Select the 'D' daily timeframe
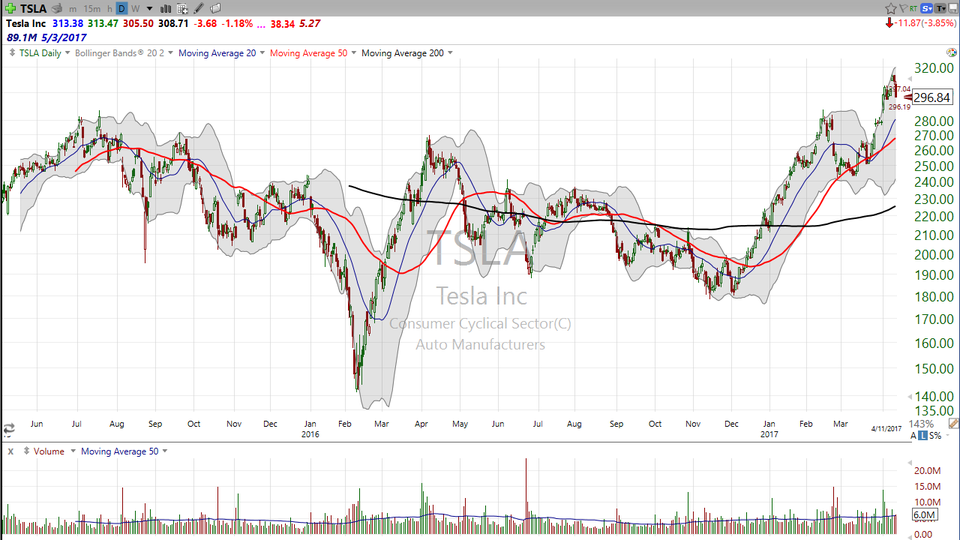 coord(121,9)
